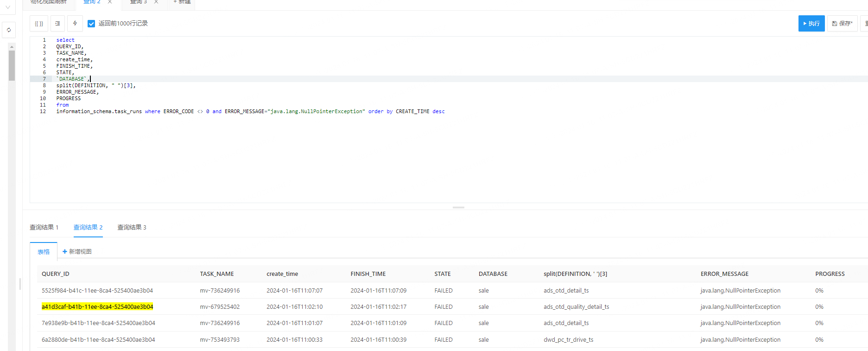The height and width of the screenshot is (351, 868).
Task: Open the 查询结果 1 tab
Action: pyautogui.click(x=44, y=227)
